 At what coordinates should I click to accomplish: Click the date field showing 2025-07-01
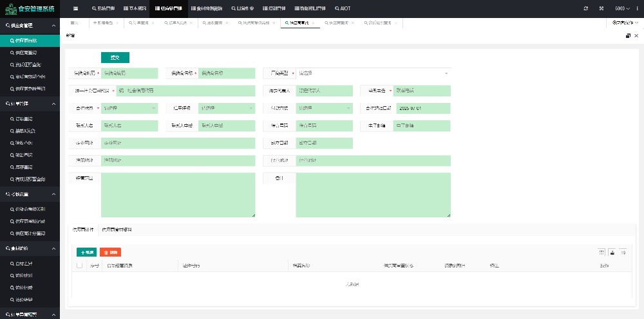422,108
